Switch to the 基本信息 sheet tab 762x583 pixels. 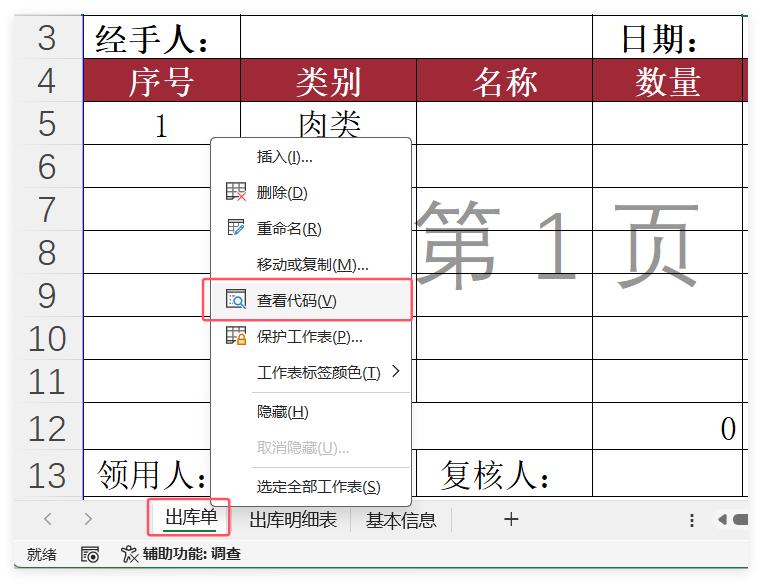[x=401, y=520]
